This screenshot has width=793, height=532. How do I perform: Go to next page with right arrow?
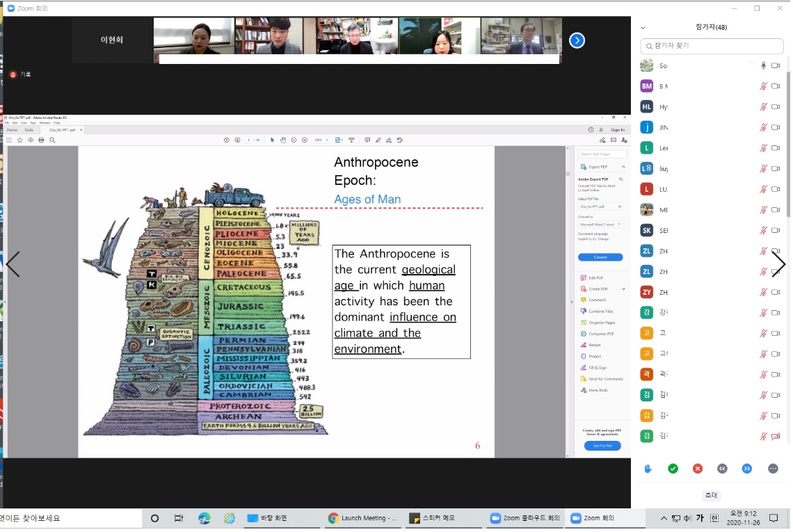778,264
